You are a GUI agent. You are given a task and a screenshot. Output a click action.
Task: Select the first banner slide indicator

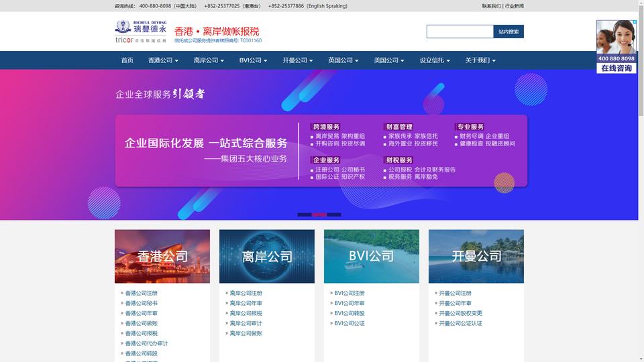click(x=305, y=215)
